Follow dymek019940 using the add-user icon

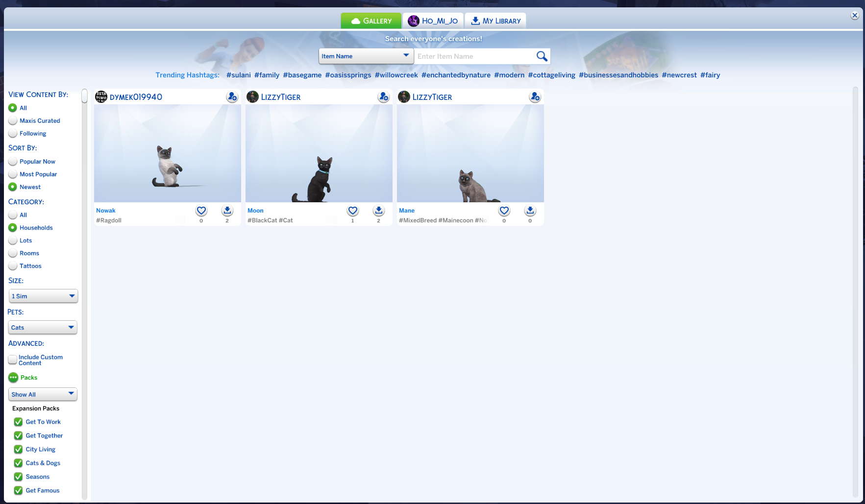232,97
